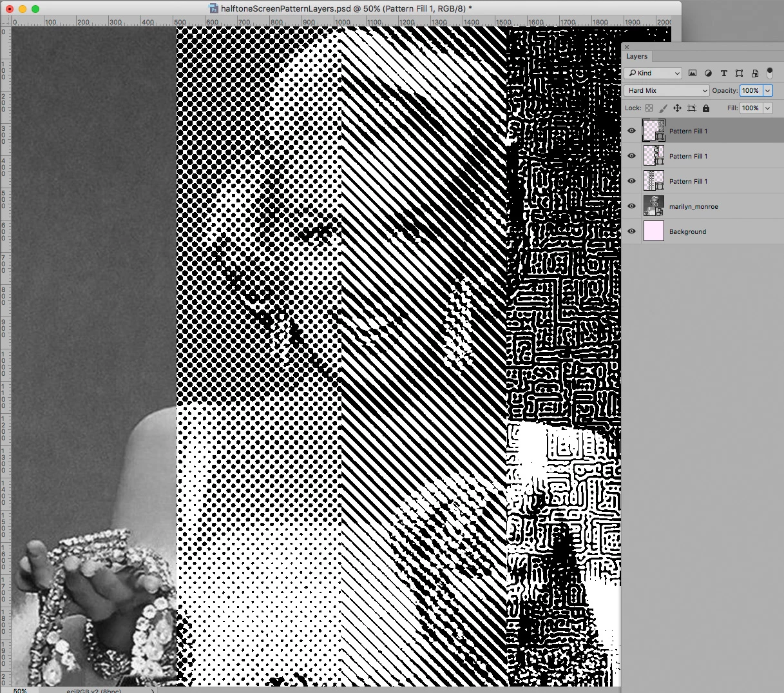Lock layer position with move icon
This screenshot has width=784, height=693.
[677, 108]
